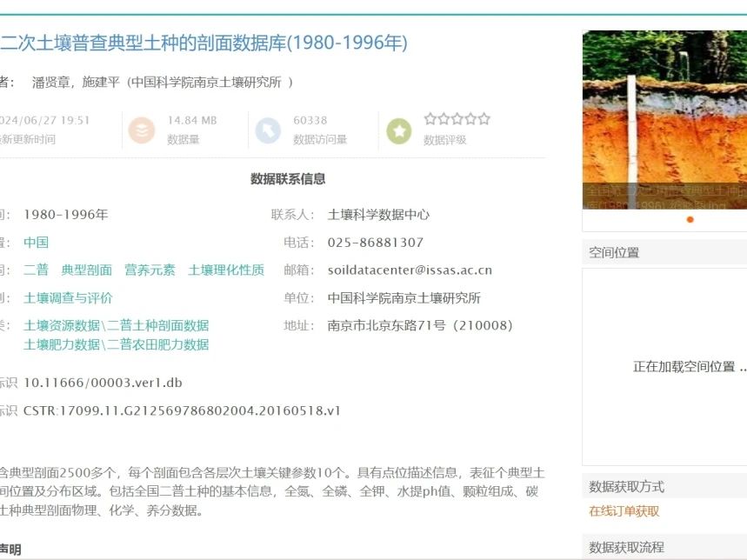Click the orange carousel indicator dot
This screenshot has height=560, width=747.
pyautogui.click(x=690, y=219)
